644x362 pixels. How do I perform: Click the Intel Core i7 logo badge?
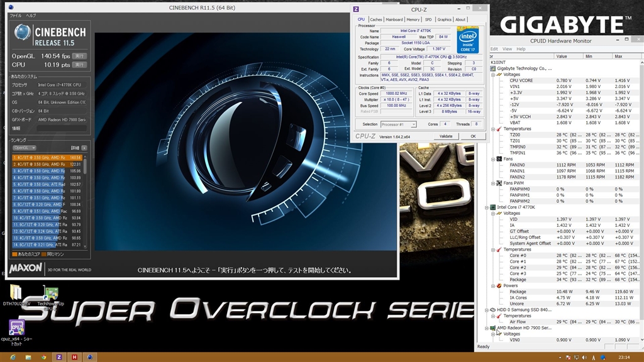[x=467, y=40]
